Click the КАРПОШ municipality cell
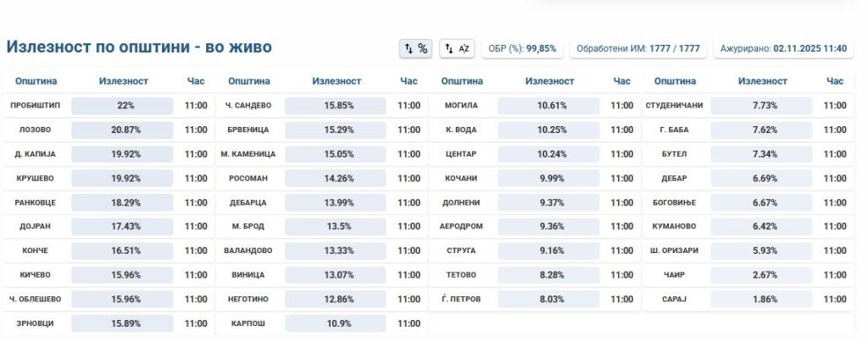 coord(248,323)
